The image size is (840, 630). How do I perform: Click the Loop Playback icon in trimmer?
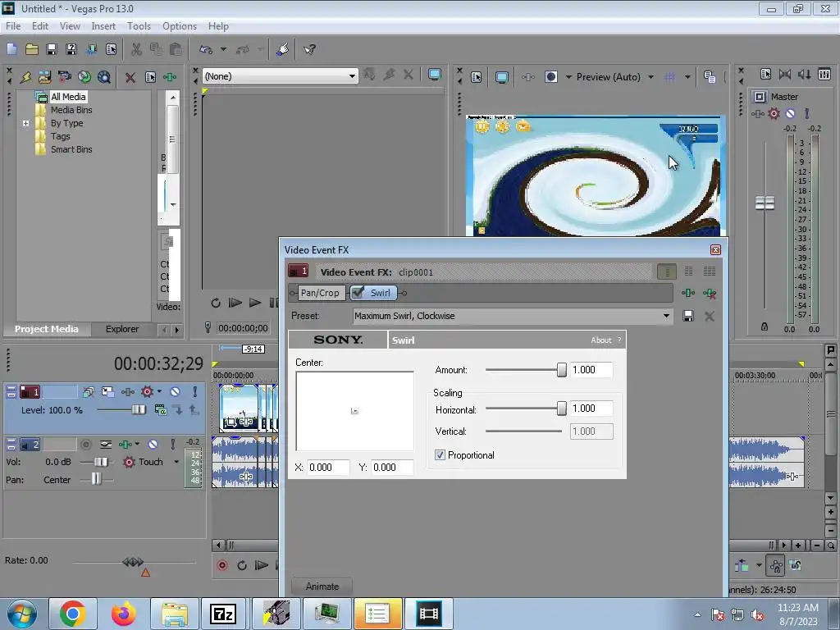coord(216,303)
